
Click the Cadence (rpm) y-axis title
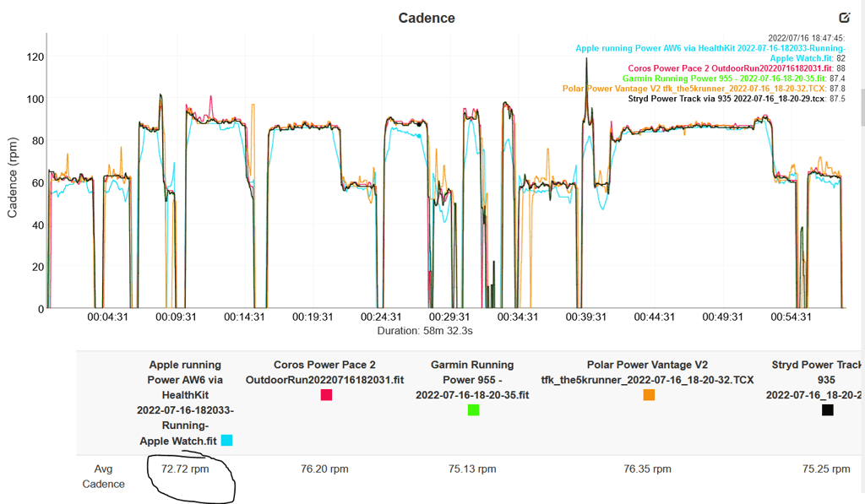click(12, 177)
